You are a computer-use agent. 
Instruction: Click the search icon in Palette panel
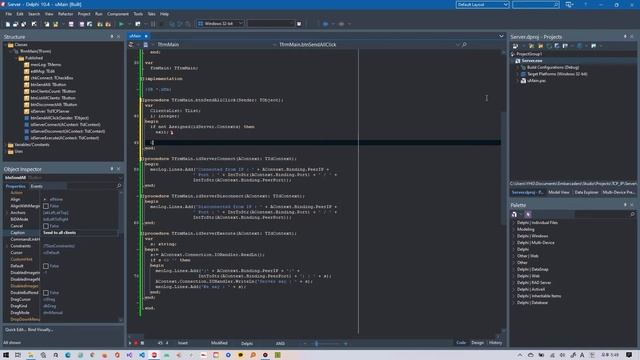click(632, 214)
